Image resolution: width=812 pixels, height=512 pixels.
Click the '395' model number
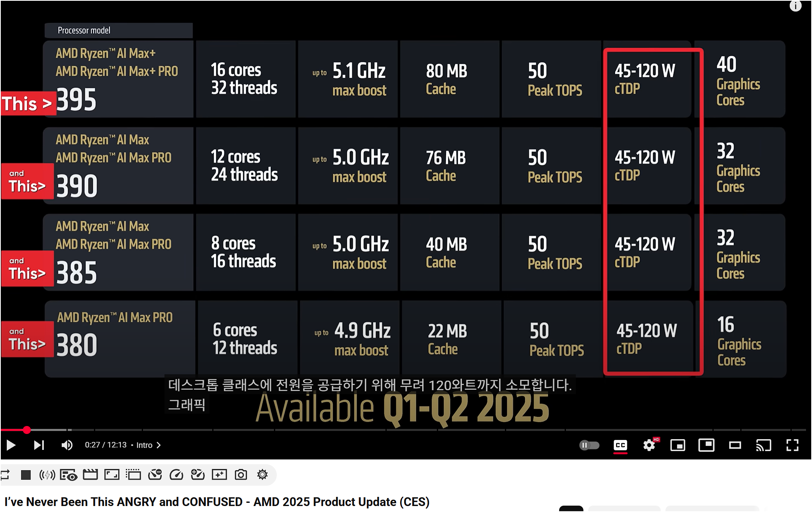click(x=76, y=100)
